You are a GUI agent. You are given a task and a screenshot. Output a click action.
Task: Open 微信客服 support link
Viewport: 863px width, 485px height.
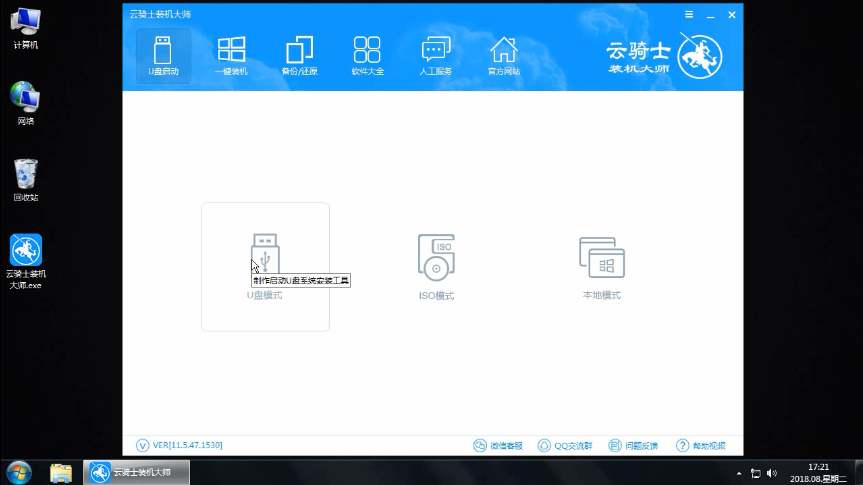point(498,445)
